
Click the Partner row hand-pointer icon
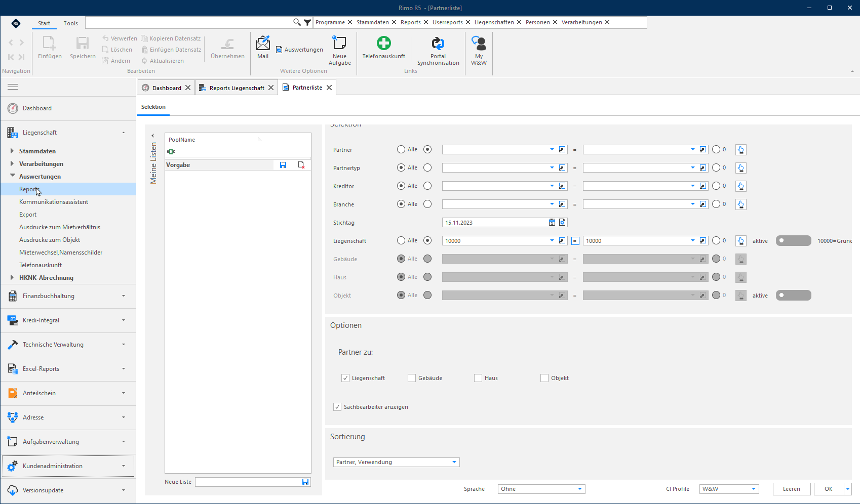click(741, 150)
